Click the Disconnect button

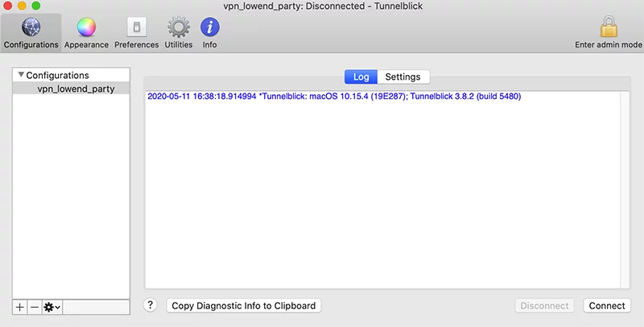click(x=544, y=305)
